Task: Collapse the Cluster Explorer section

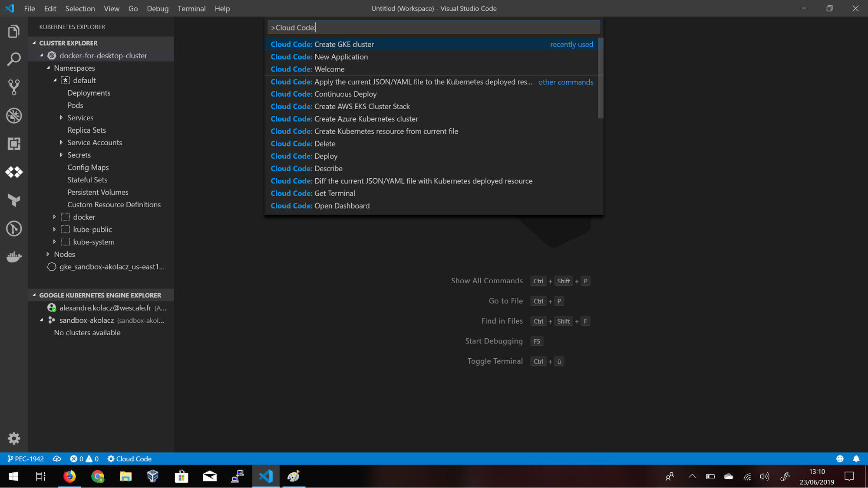Action: (34, 43)
